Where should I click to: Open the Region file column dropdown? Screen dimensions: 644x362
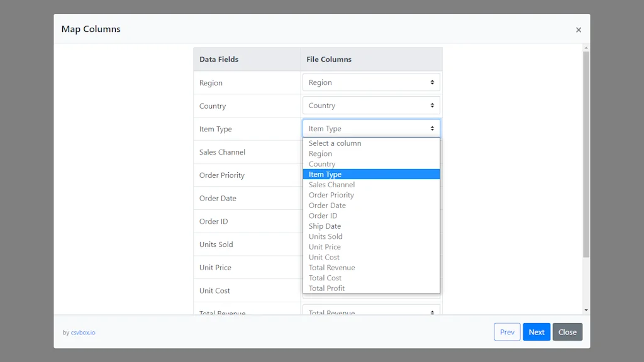click(x=371, y=82)
